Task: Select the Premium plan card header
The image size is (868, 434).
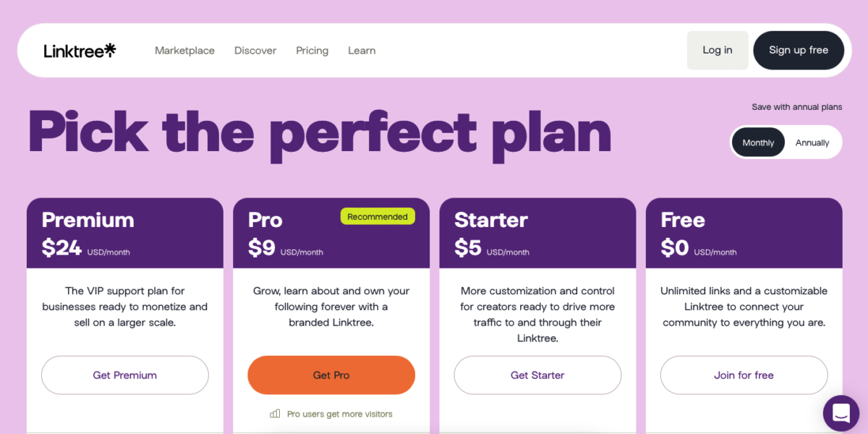Action: (x=88, y=220)
